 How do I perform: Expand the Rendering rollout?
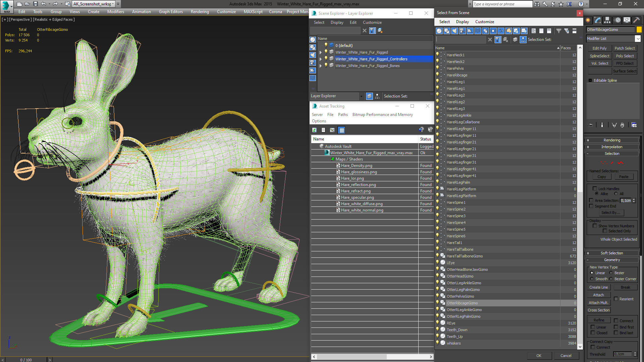click(x=612, y=140)
